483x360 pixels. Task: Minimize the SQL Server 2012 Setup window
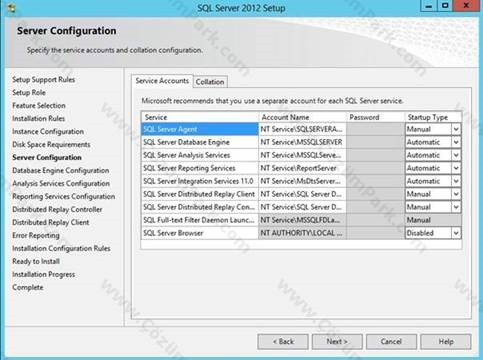tap(429, 6)
